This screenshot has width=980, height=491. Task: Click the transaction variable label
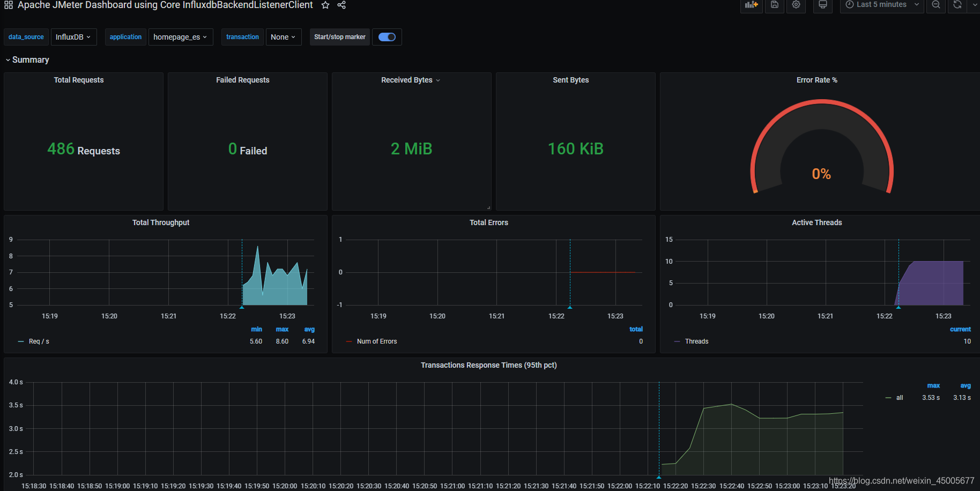[x=242, y=37]
